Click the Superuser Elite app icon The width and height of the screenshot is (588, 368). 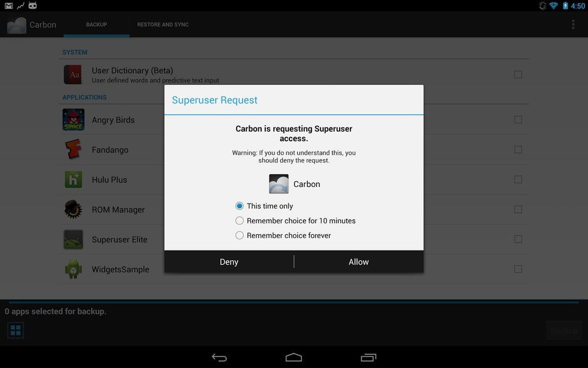[x=73, y=239]
